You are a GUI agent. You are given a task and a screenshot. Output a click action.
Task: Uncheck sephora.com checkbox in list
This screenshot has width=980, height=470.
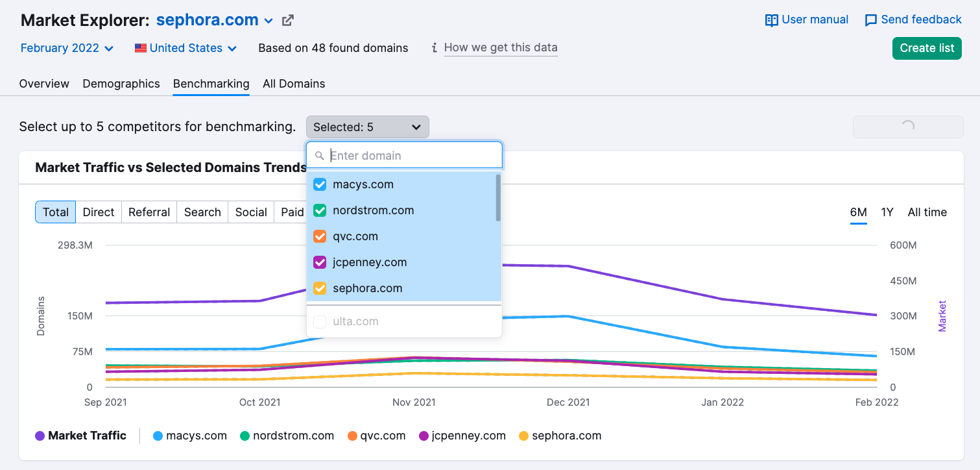pyautogui.click(x=320, y=288)
